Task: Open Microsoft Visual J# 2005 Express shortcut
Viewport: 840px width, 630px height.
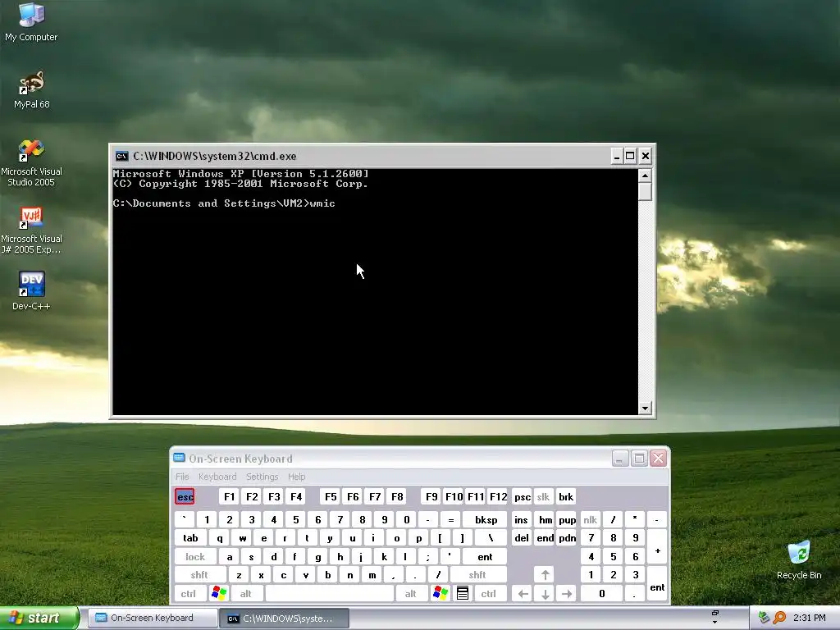Action: (x=31, y=231)
